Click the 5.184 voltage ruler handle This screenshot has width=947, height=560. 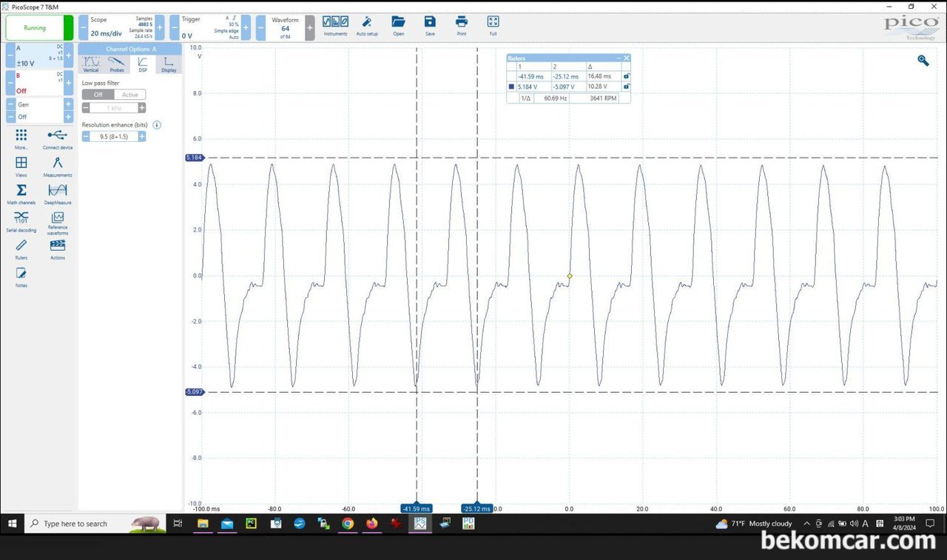click(x=194, y=158)
